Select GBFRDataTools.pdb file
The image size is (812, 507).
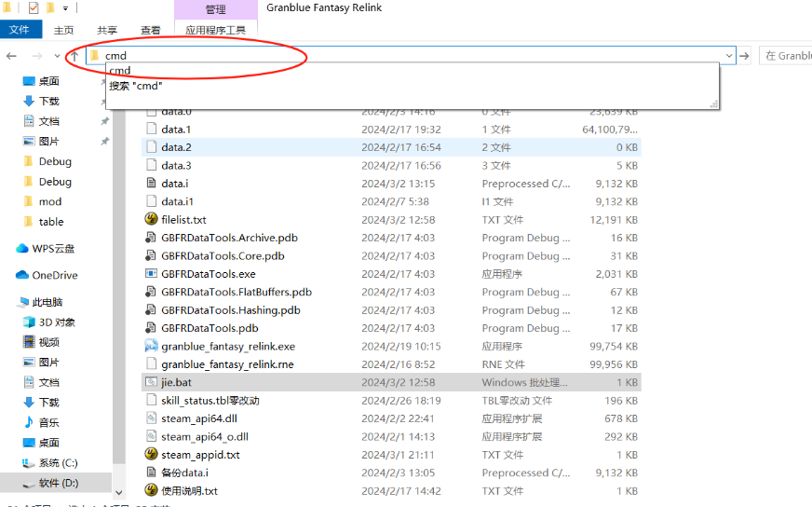coord(210,328)
